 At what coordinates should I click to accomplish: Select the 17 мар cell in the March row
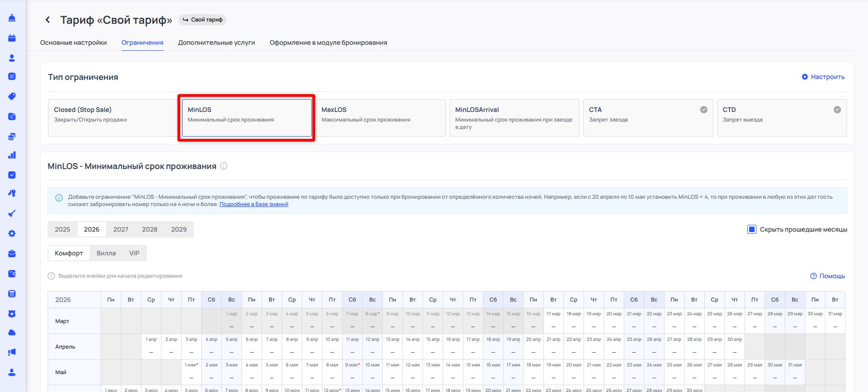553,321
